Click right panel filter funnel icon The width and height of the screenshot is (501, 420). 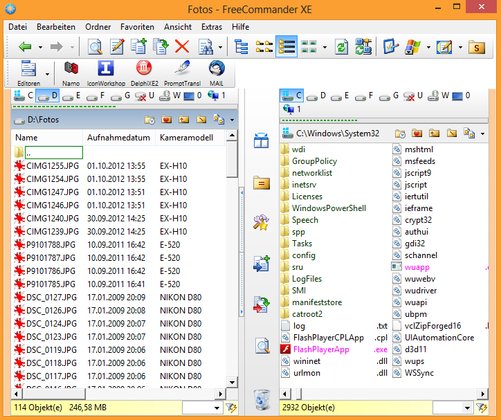tap(481, 407)
